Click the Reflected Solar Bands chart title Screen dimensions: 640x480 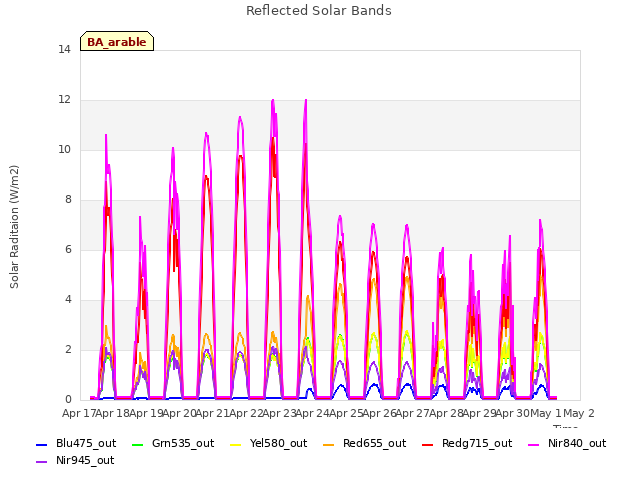[x=319, y=11]
